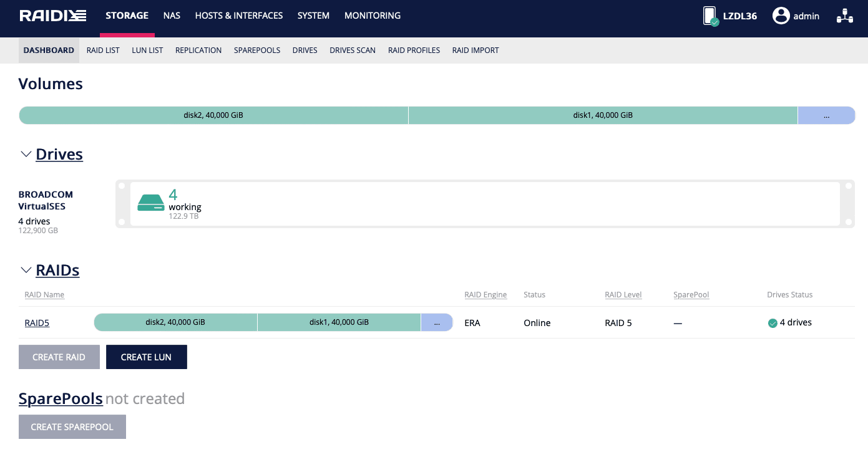This screenshot has width=868, height=452.
Task: Click the LZDL36 node name
Action: (740, 16)
